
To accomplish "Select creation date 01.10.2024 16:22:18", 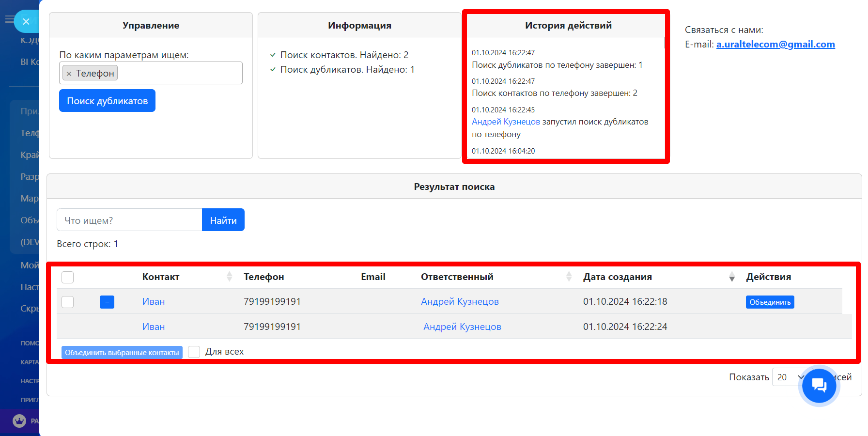I will point(625,301).
